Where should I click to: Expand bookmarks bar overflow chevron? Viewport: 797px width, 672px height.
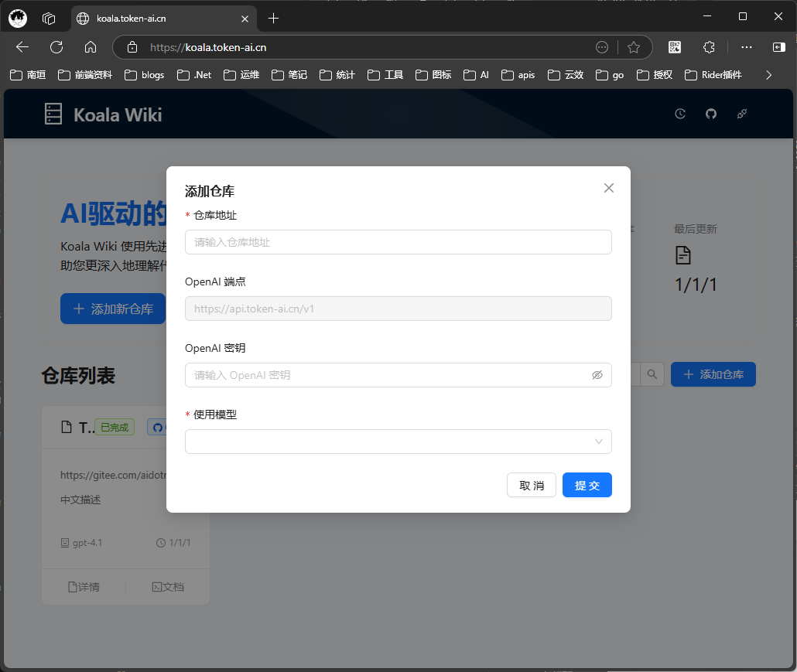[768, 75]
